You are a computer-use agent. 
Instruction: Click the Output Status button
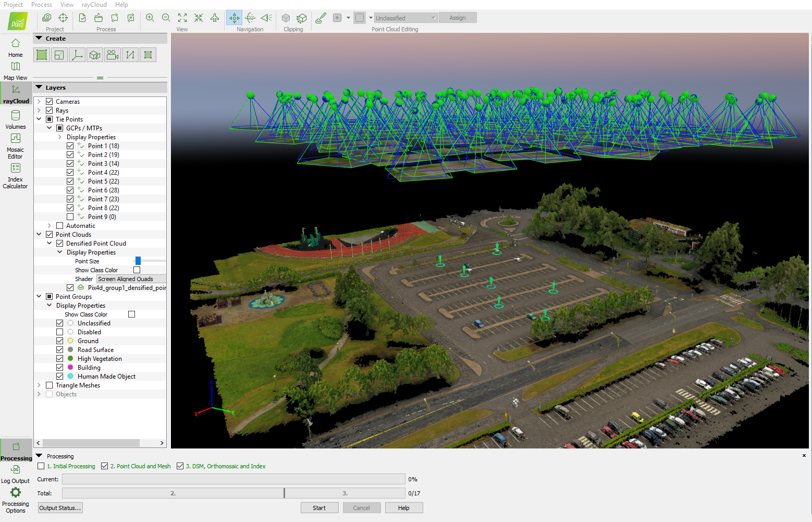pyautogui.click(x=60, y=508)
